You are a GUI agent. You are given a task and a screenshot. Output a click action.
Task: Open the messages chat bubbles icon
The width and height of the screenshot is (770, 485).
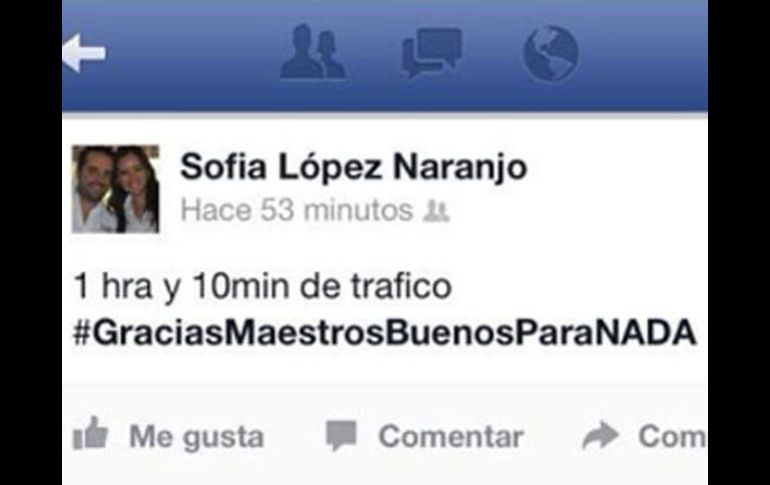[432, 53]
